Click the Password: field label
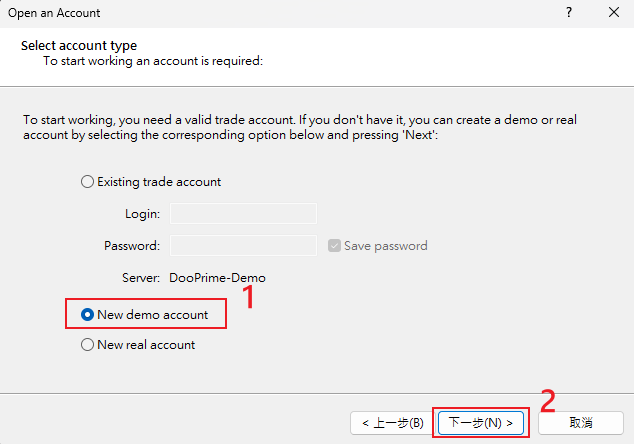This screenshot has width=634, height=444. [132, 246]
